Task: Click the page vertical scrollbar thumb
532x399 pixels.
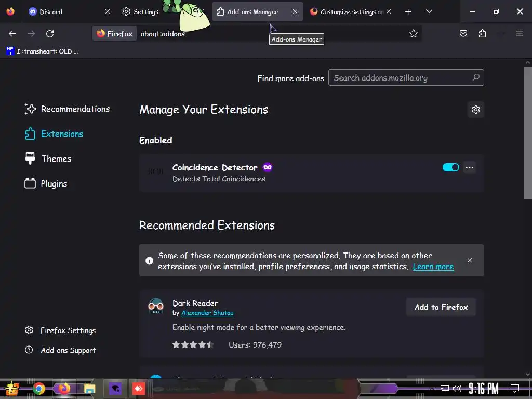Action: [x=528, y=132]
